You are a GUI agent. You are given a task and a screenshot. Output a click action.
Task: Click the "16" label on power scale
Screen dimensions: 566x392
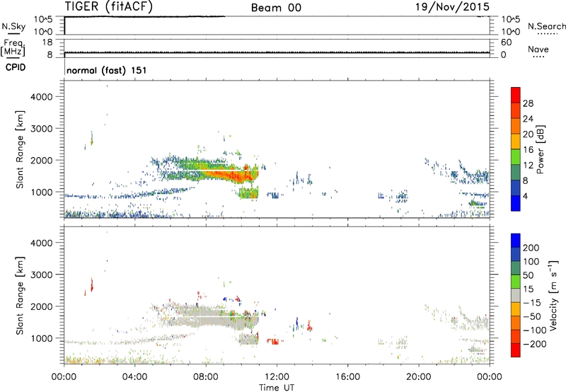point(528,150)
